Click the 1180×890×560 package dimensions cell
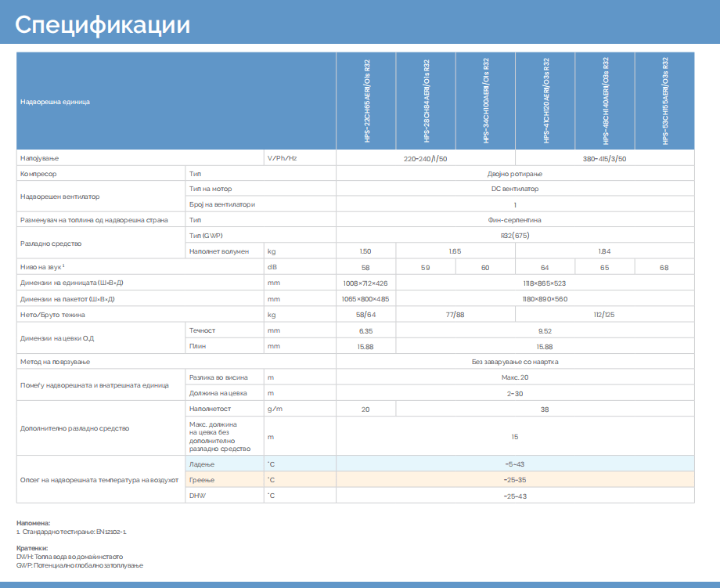The width and height of the screenshot is (720, 588). click(545, 299)
